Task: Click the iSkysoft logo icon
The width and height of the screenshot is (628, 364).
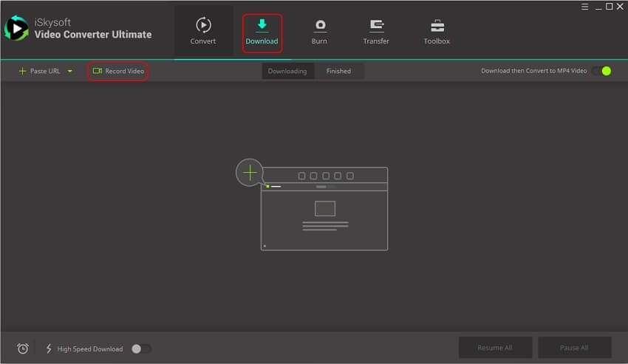Action: tap(16, 29)
